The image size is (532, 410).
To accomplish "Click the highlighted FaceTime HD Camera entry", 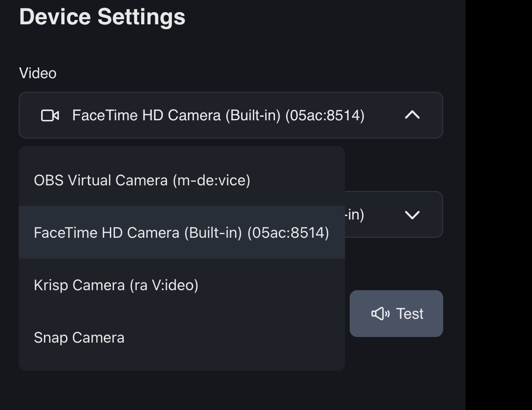I will click(181, 233).
